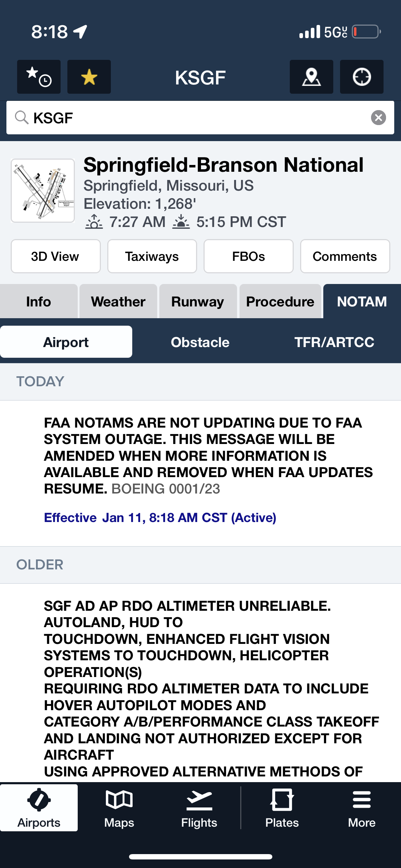Open the Plates section
Viewport: 401px width, 868px height.
click(x=282, y=808)
